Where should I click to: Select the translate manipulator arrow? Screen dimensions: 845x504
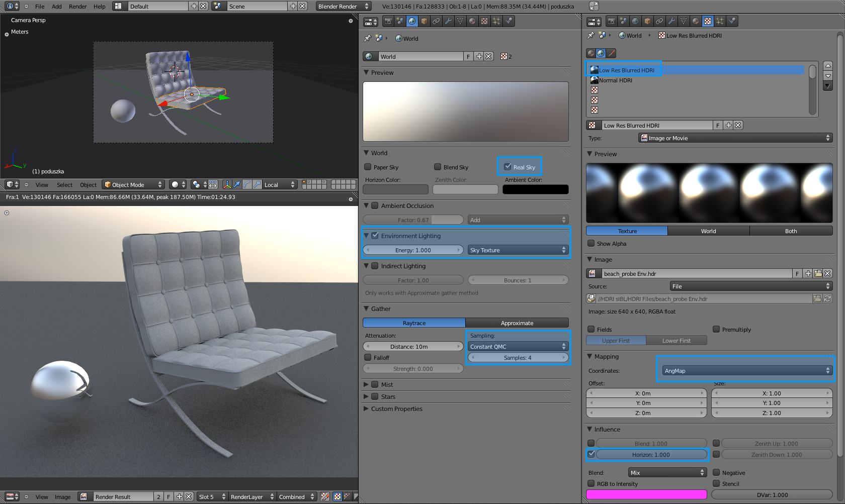point(237,184)
